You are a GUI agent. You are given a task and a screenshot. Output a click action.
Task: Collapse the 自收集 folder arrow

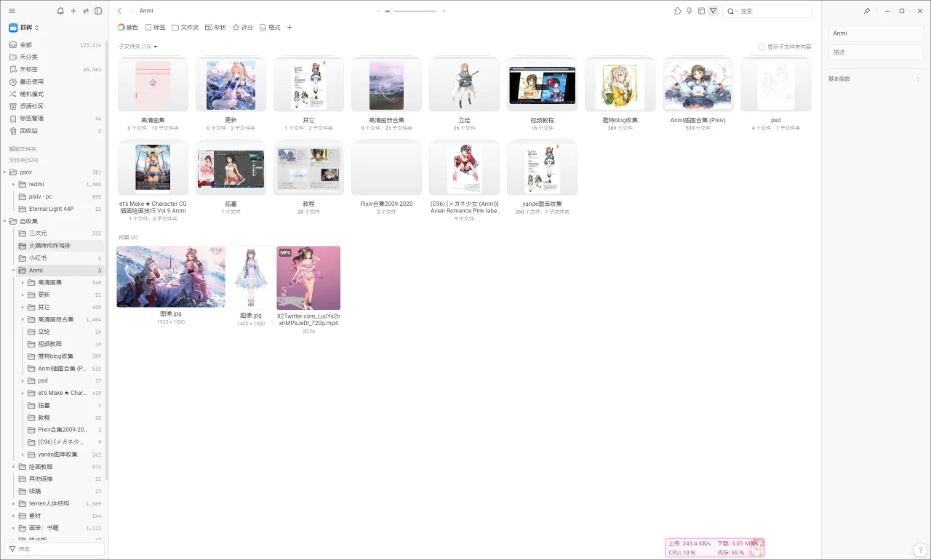tap(4, 221)
